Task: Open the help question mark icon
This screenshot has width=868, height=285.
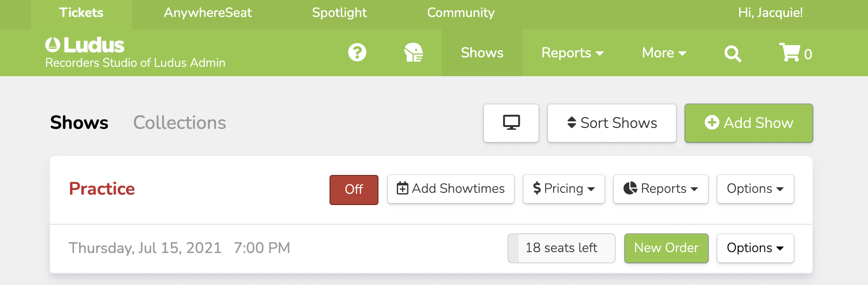Action: 357,52
